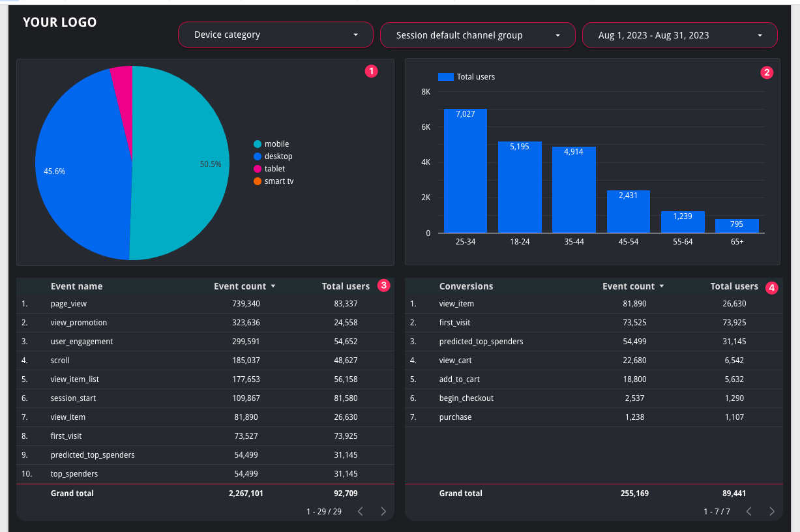The width and height of the screenshot is (800, 532).
Task: Click the Total users blue legend swatch
Action: 445,77
